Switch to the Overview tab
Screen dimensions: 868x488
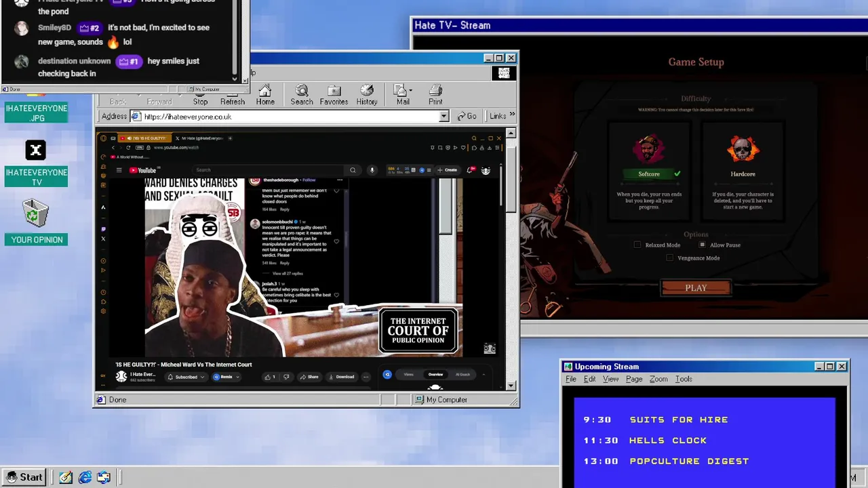pos(435,374)
